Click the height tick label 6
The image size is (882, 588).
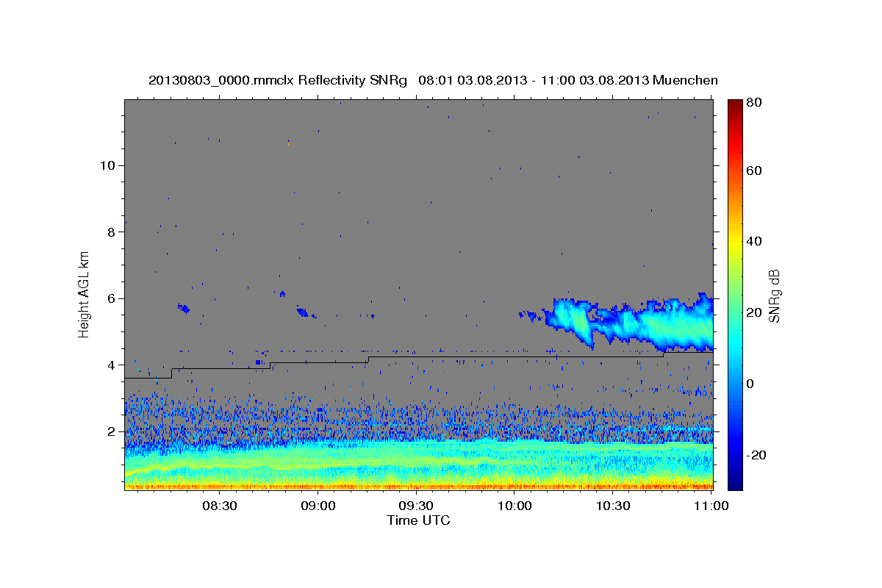point(112,298)
